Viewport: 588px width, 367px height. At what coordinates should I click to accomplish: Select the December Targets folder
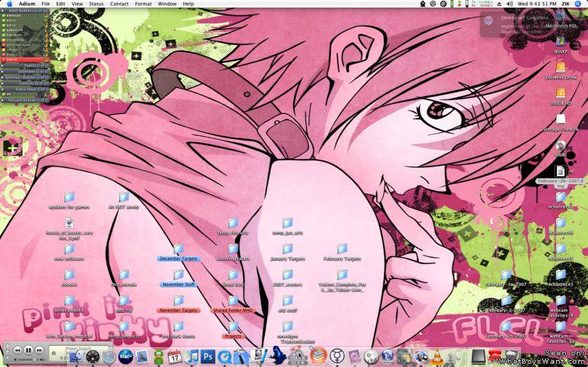[x=178, y=252]
